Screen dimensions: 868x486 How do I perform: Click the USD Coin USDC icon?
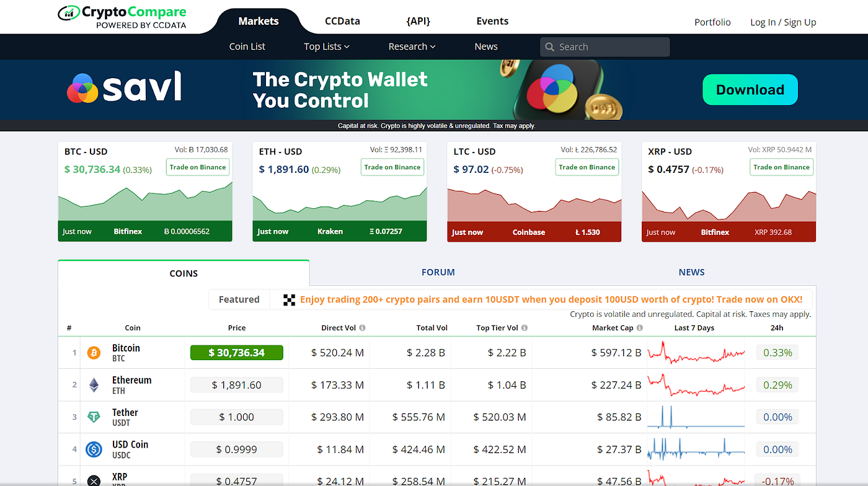tap(94, 449)
